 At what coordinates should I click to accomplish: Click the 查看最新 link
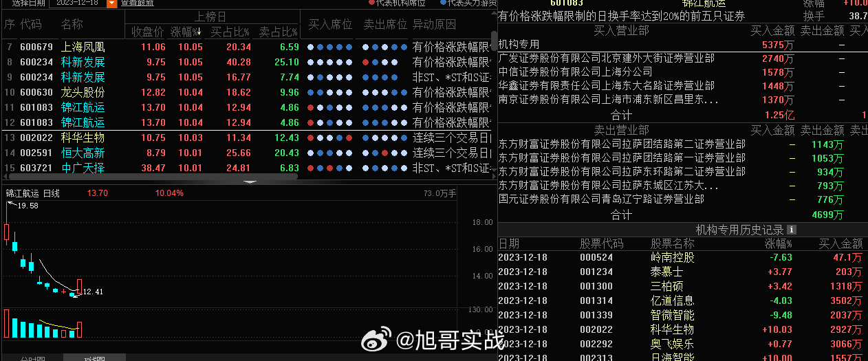pos(137,3)
